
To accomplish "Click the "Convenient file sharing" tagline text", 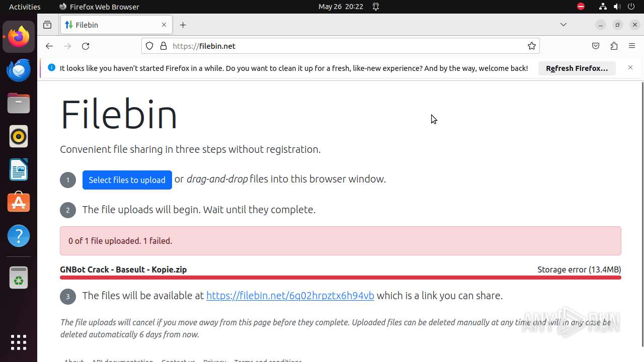I will 190,149.
